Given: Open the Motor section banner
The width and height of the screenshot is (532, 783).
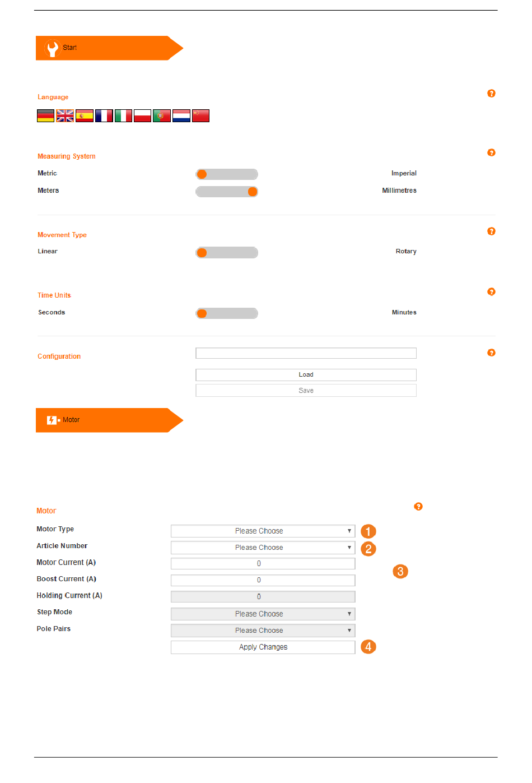Looking at the screenshot, I should 109,420.
